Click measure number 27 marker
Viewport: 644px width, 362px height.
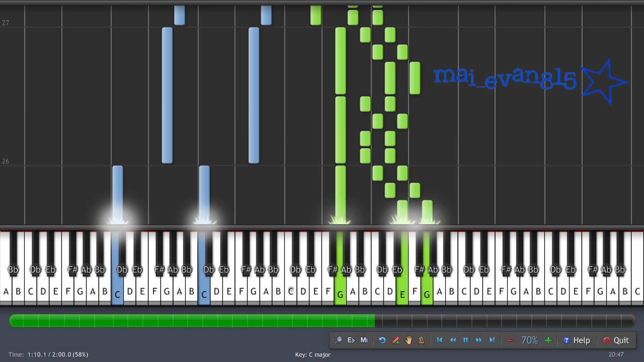[x=6, y=23]
